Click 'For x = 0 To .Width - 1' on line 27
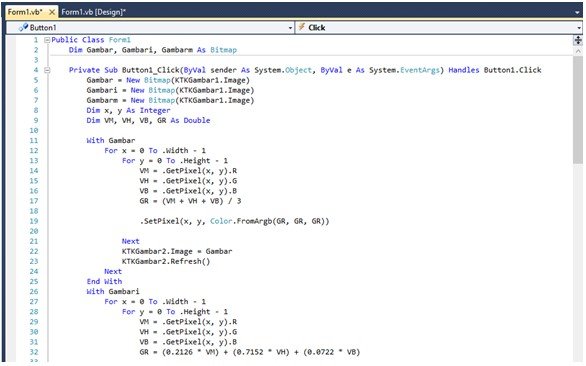The width and height of the screenshot is (586, 366). tap(155, 302)
